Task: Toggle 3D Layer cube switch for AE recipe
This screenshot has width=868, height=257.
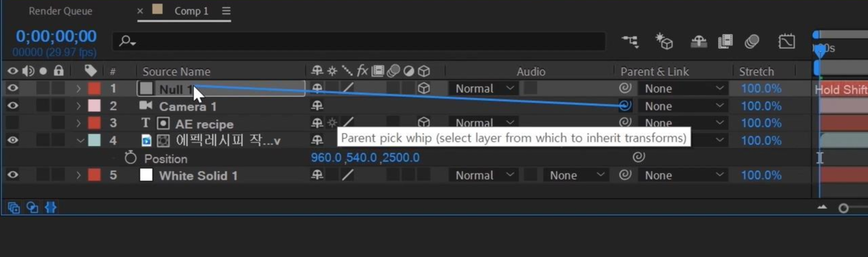Action: (x=423, y=123)
